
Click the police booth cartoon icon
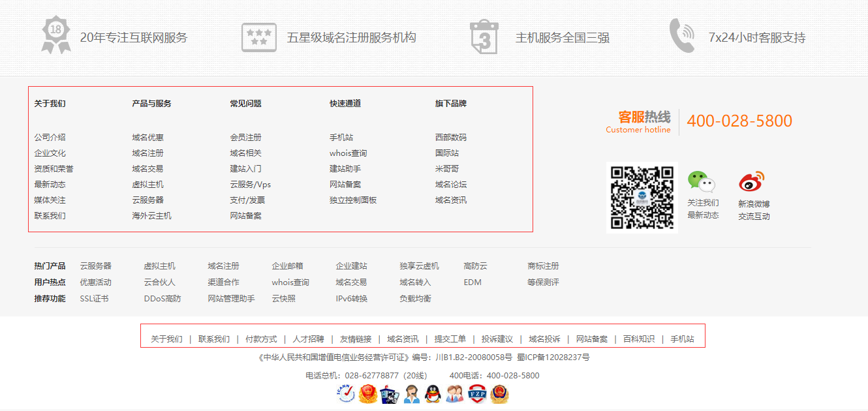point(390,393)
